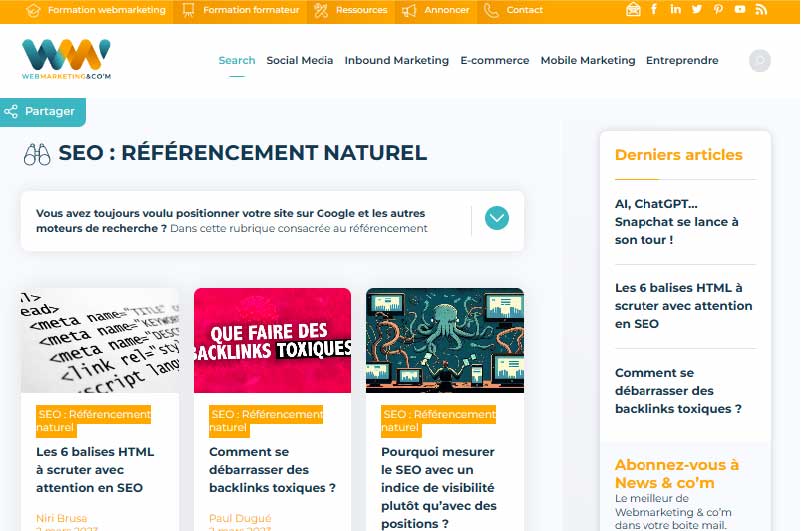Expand the SEO description with chevron button
This screenshot has width=801, height=531.
497,218
